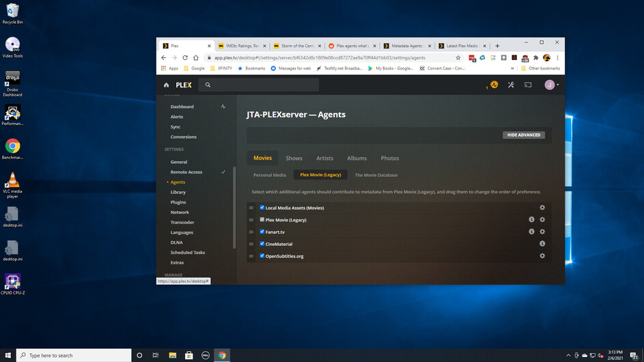Switch to the Movies tab

(x=262, y=158)
